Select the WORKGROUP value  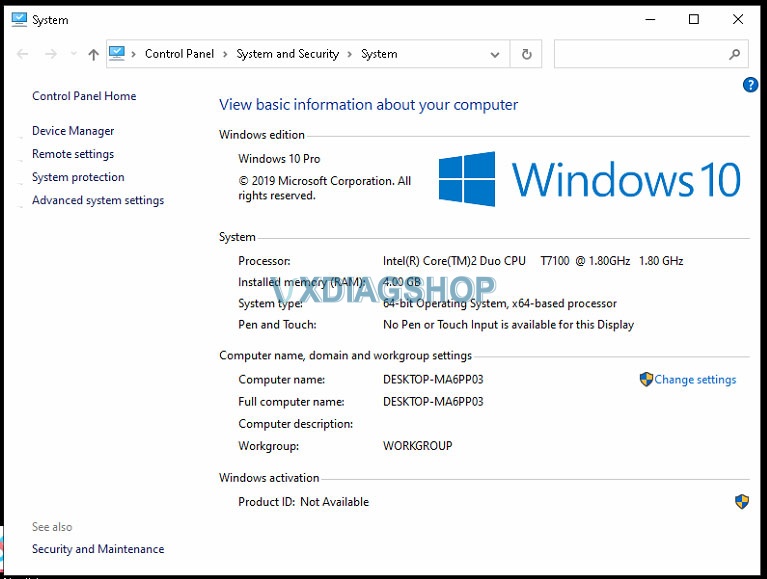coord(418,445)
